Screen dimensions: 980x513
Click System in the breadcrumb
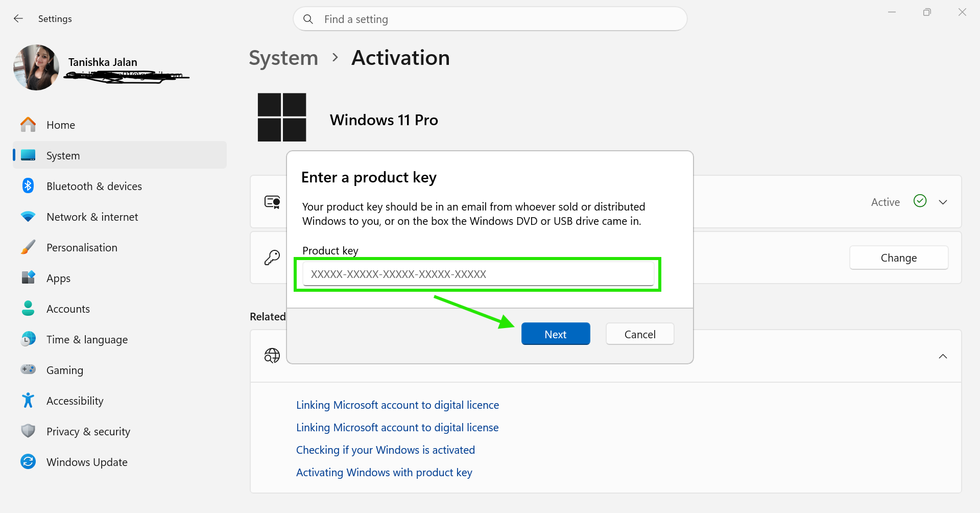coord(283,58)
